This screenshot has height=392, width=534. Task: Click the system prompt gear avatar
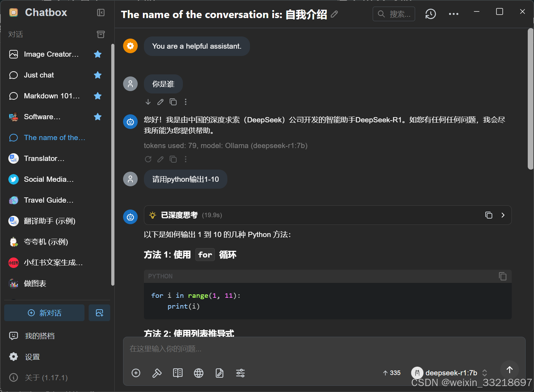130,46
